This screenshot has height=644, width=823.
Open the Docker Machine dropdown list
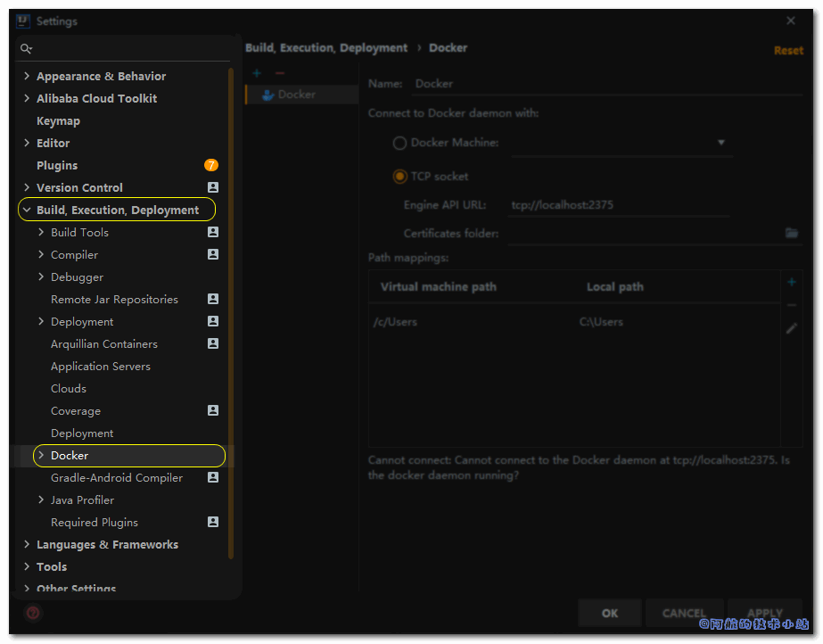(x=720, y=143)
